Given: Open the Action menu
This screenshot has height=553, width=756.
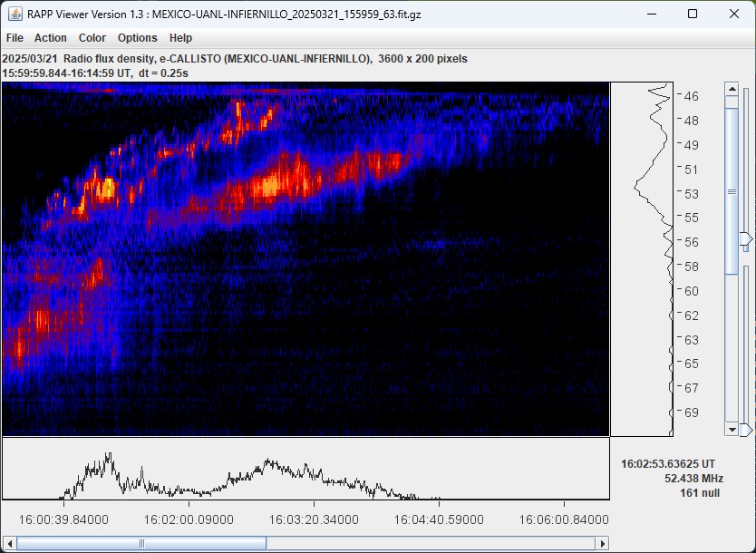Looking at the screenshot, I should [51, 38].
